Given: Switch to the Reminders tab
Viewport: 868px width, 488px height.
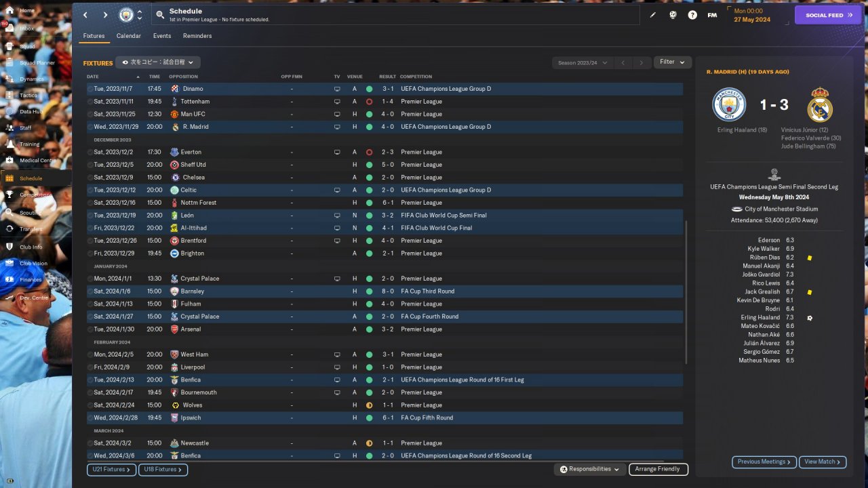Looking at the screenshot, I should coord(197,36).
